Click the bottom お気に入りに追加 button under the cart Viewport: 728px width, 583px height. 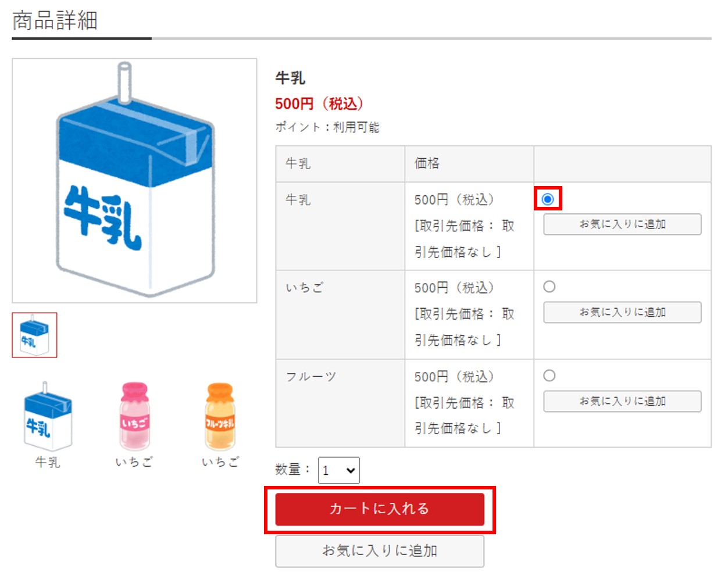coord(380,551)
